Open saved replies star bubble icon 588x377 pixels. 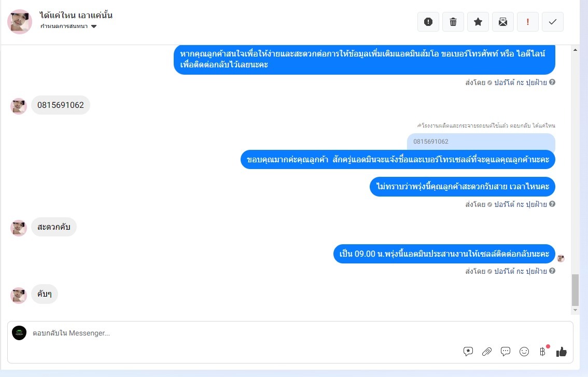click(468, 352)
